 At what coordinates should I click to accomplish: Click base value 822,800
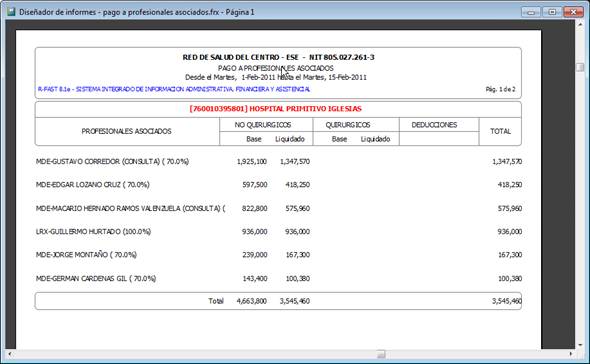pyautogui.click(x=254, y=208)
